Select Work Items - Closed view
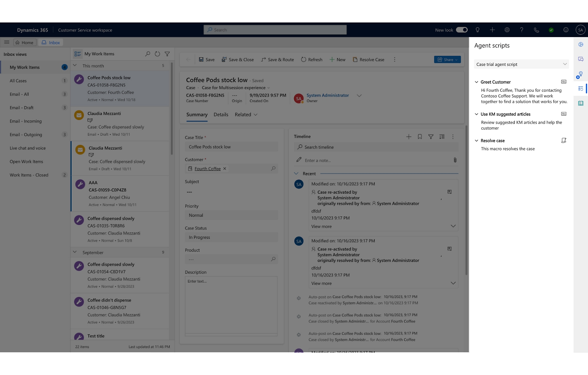588x375 pixels. (x=35, y=175)
